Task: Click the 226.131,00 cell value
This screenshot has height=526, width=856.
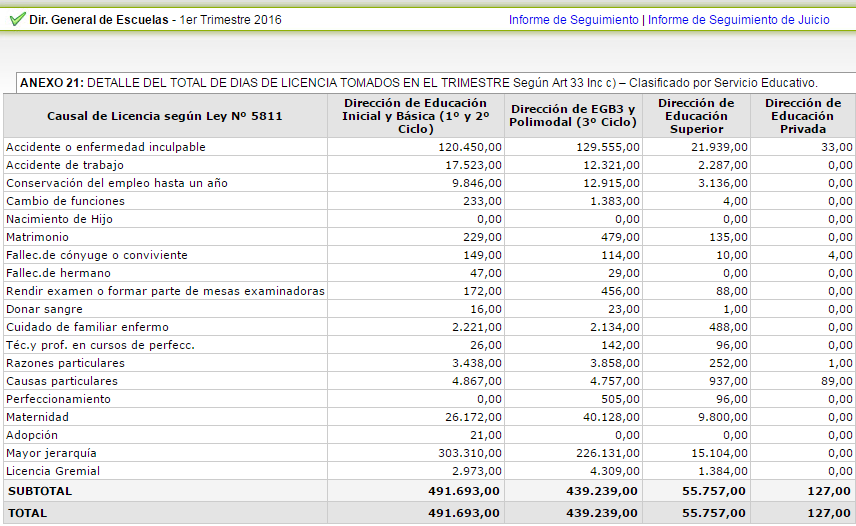Action: [x=607, y=453]
